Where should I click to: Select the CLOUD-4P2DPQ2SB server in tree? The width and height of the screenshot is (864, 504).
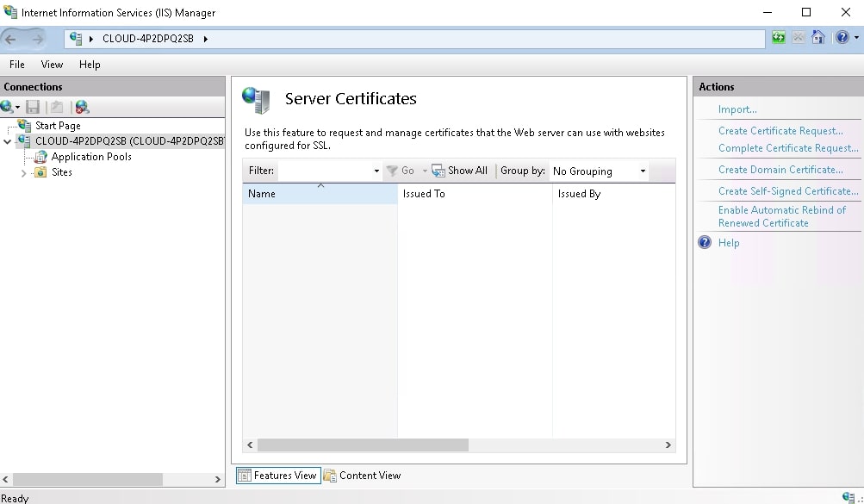click(129, 141)
